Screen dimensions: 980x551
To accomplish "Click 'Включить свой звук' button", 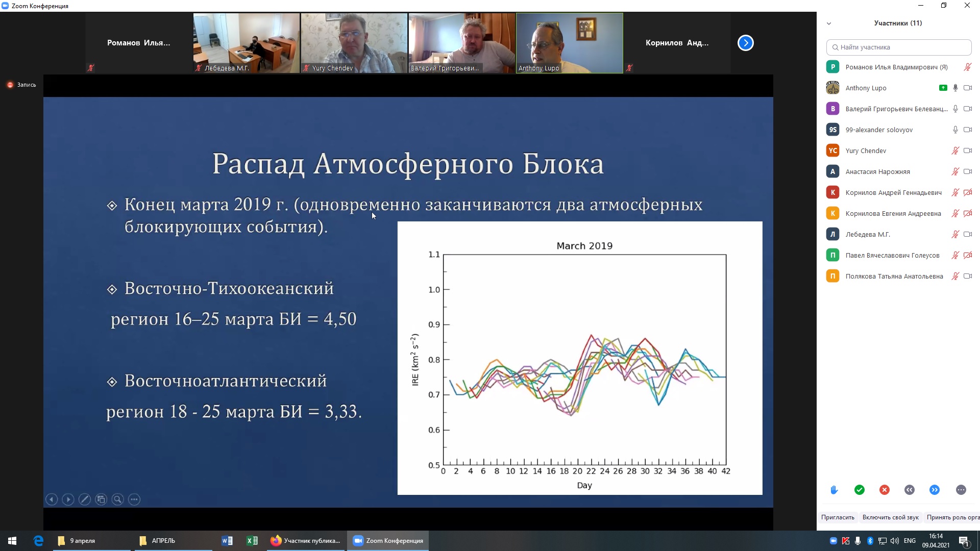I will [891, 517].
